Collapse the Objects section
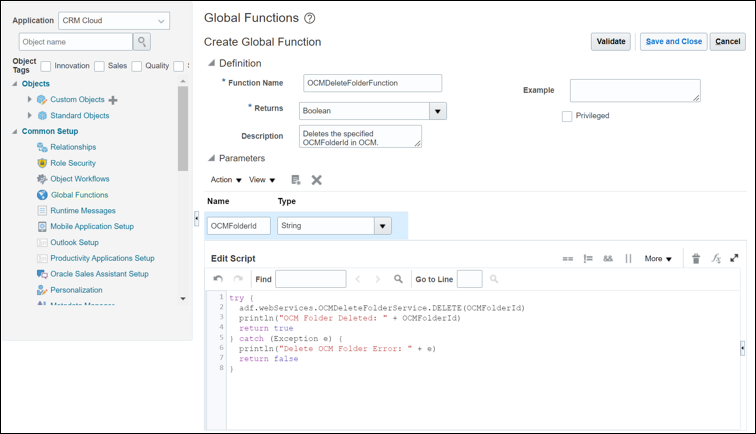Image resolution: width=756 pixels, height=434 pixels. (x=14, y=83)
